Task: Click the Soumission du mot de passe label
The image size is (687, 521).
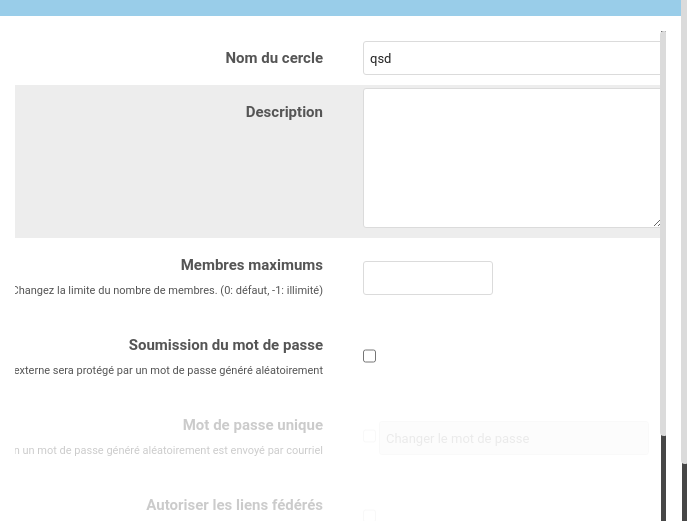Action: (x=226, y=345)
